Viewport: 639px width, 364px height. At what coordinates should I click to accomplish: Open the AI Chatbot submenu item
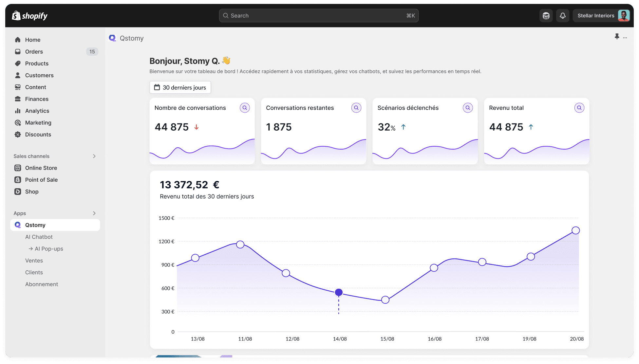(x=39, y=237)
